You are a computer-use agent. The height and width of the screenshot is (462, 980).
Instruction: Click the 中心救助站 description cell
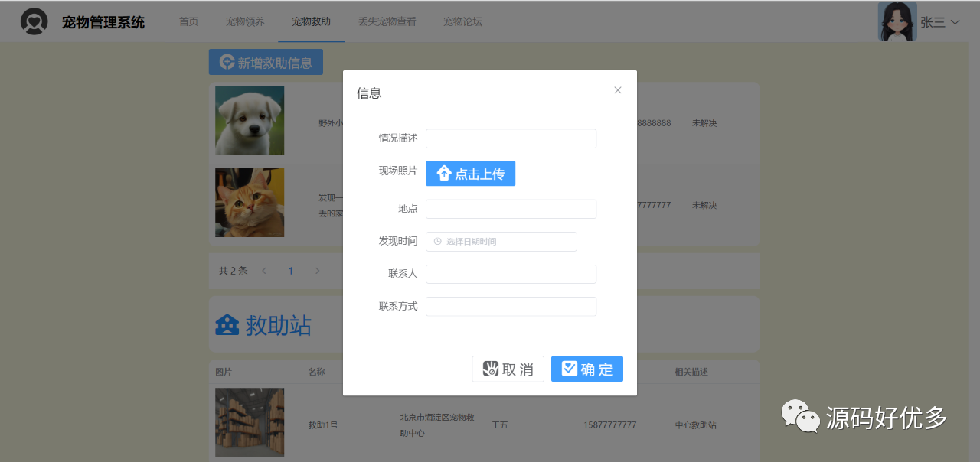695,425
